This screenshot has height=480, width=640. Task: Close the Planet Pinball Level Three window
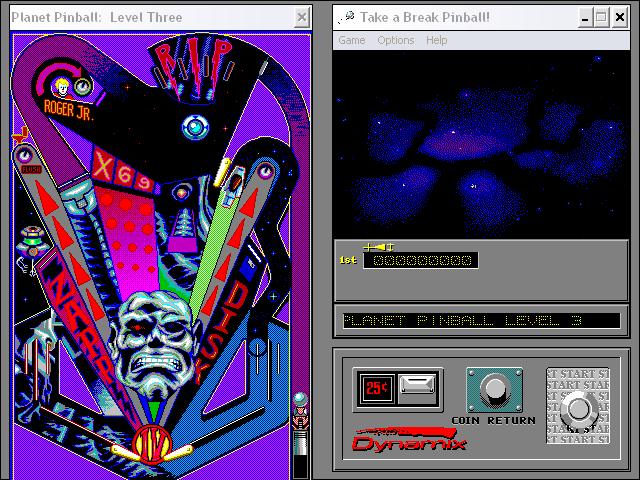[x=301, y=17]
